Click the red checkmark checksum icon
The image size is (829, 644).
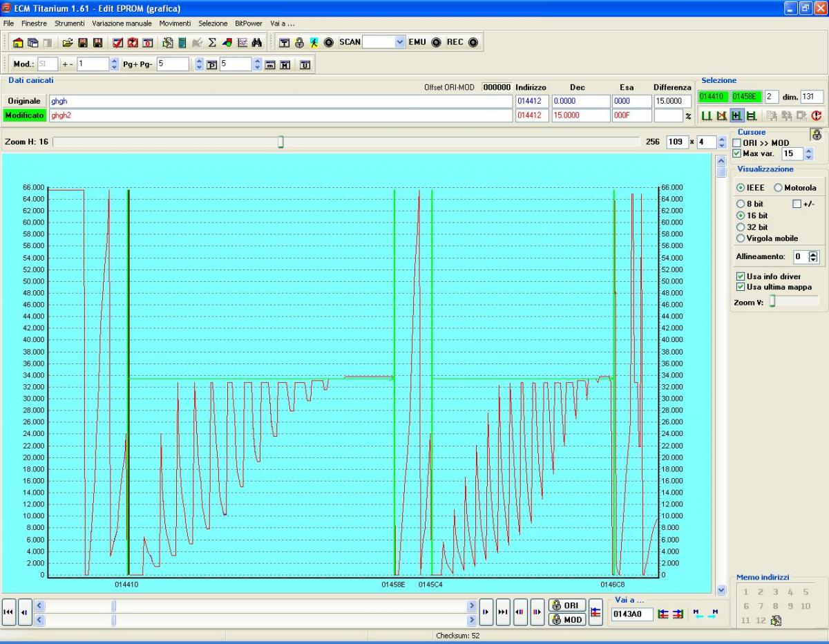pos(118,43)
